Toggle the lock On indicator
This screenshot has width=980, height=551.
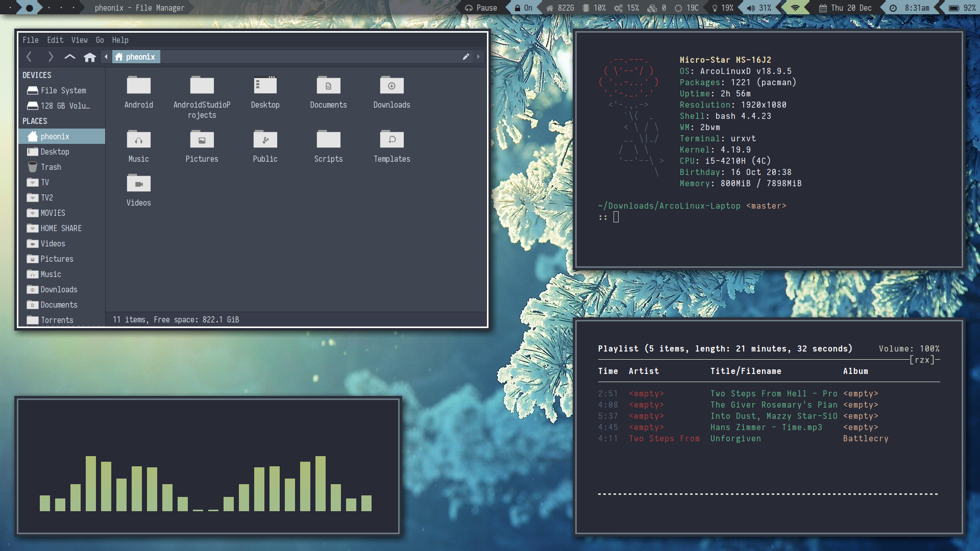[x=524, y=8]
